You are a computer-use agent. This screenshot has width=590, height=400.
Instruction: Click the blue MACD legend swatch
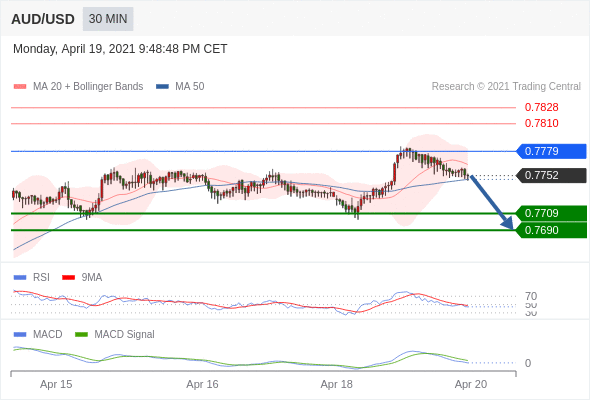pyautogui.click(x=20, y=335)
